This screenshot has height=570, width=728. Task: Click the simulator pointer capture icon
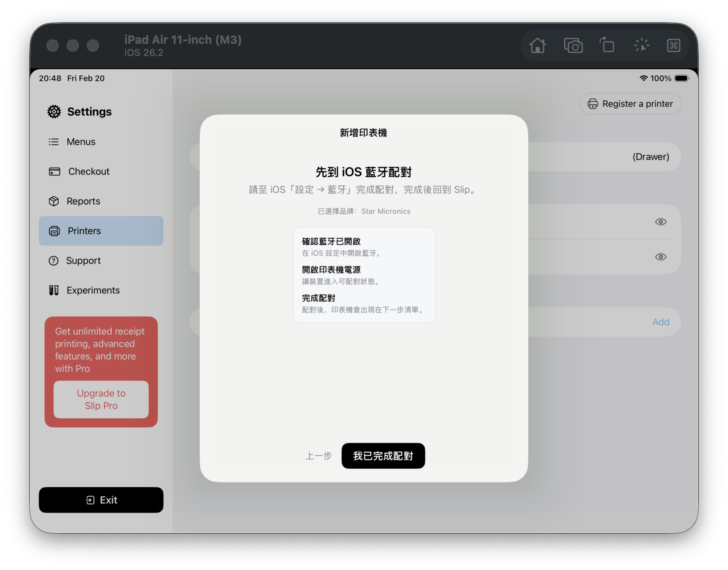tap(641, 45)
